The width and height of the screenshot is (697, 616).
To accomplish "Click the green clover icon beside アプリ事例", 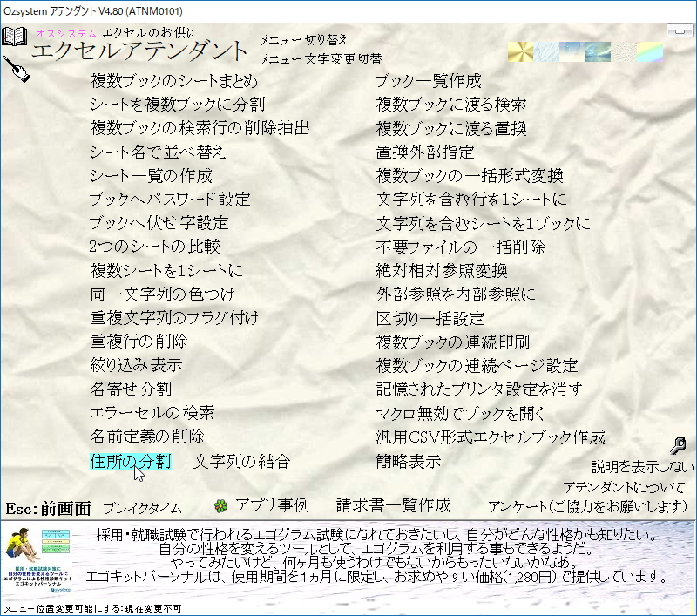I will click(220, 505).
